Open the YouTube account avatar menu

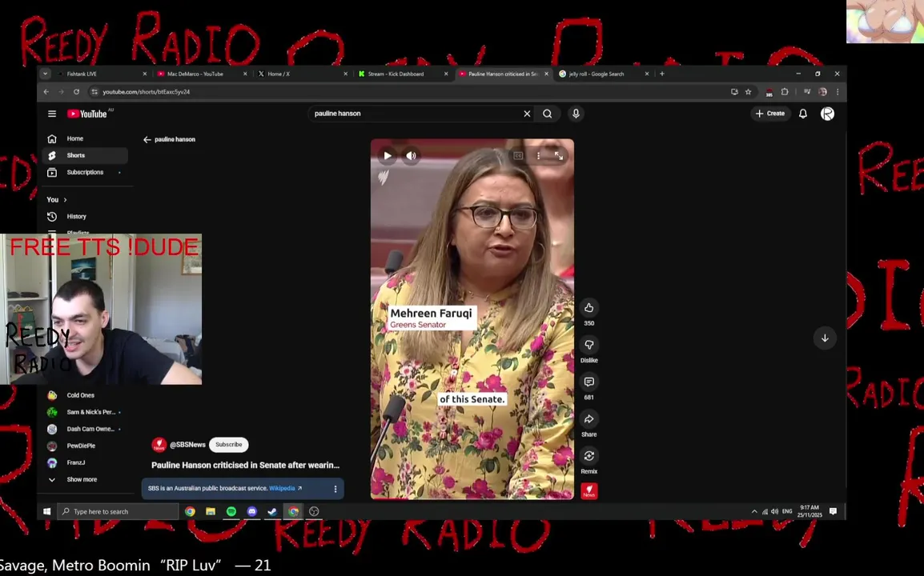tap(827, 114)
